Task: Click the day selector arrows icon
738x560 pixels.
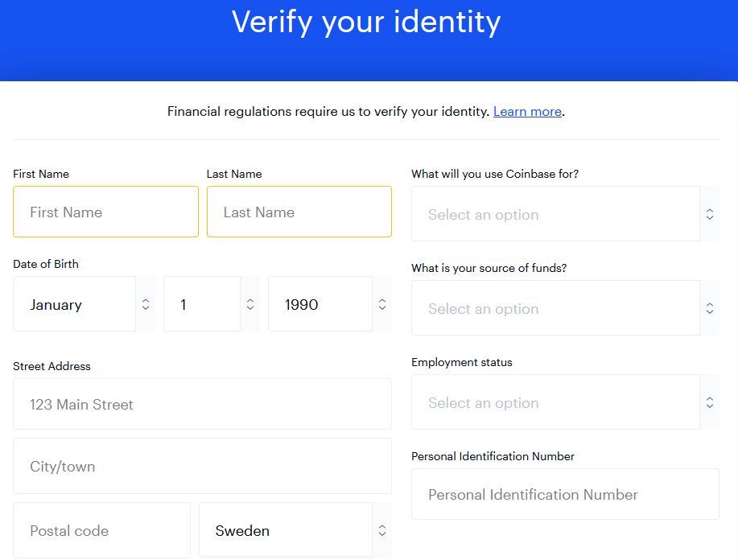Action: tap(250, 304)
